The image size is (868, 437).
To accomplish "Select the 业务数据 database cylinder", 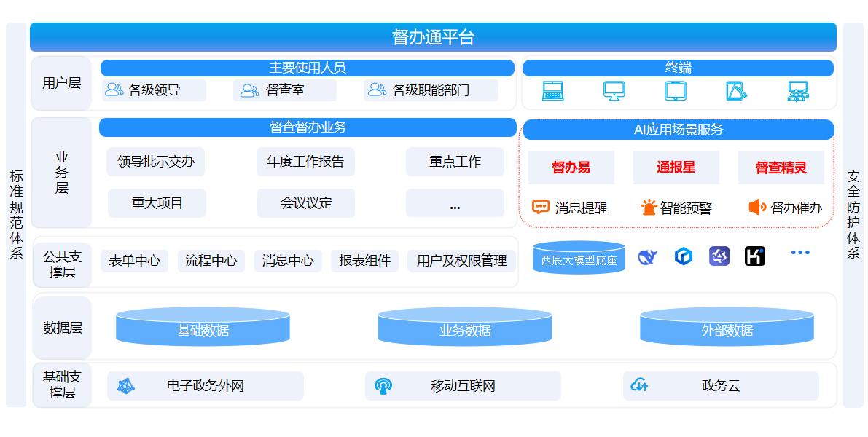I will point(465,327).
